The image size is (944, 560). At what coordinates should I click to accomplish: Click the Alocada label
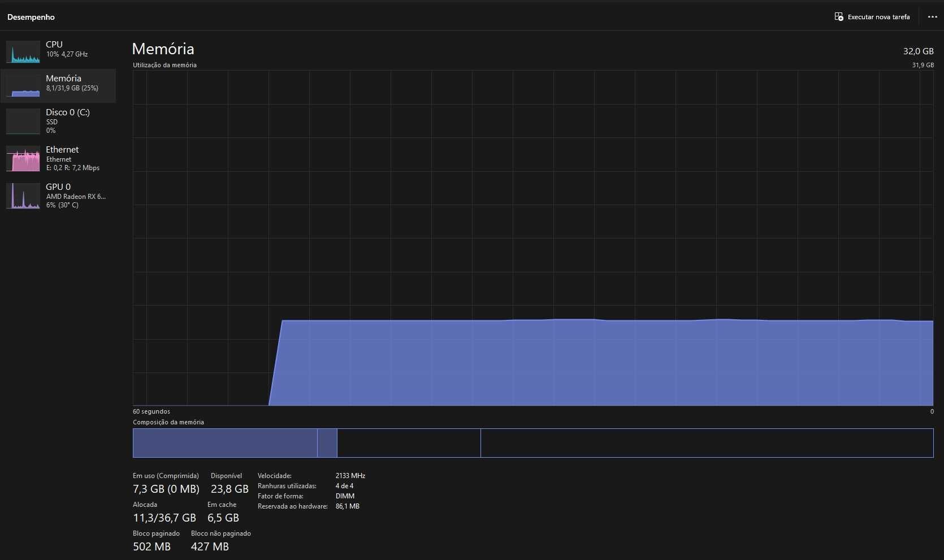[145, 505]
